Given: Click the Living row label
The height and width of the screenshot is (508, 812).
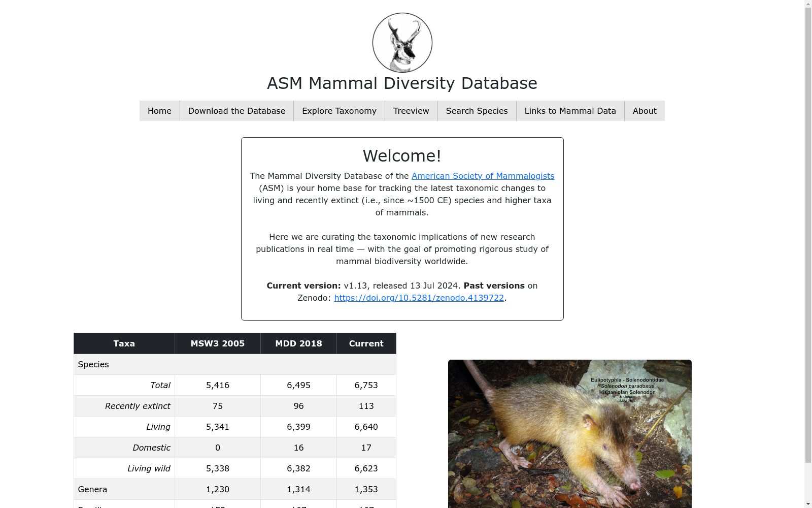Looking at the screenshot, I should pos(158,427).
